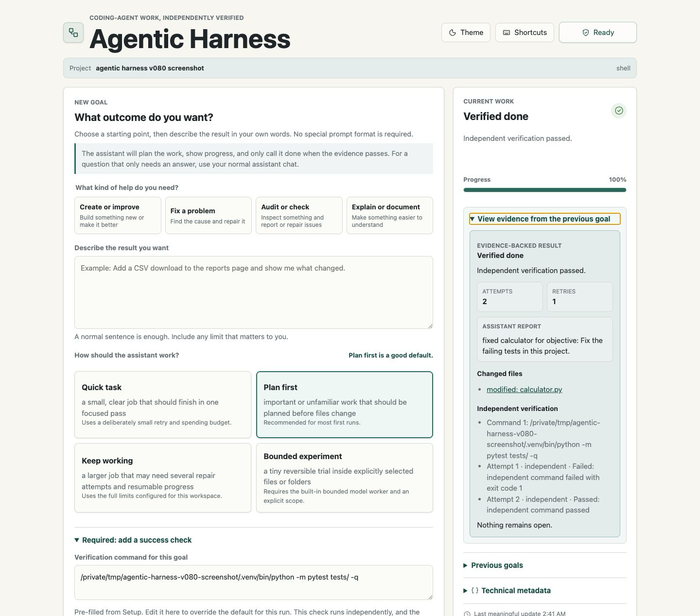Click 'Attempt 2 · independent · Passed' entry
Image resolution: width=700 pixels, height=616 pixels.
[x=543, y=505]
